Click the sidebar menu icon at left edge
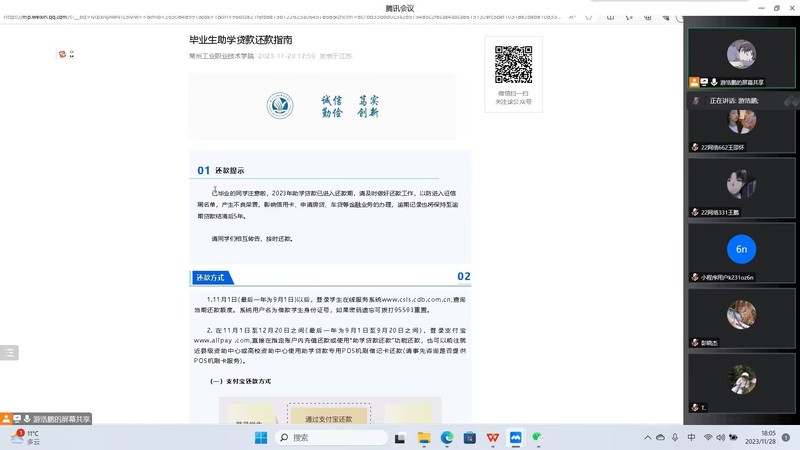The width and height of the screenshot is (800, 450). (x=9, y=353)
